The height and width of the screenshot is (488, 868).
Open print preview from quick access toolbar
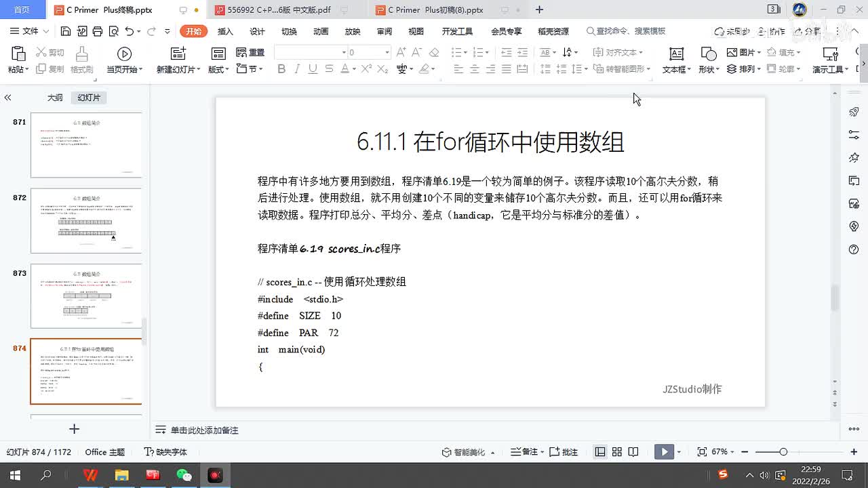pos(113,31)
